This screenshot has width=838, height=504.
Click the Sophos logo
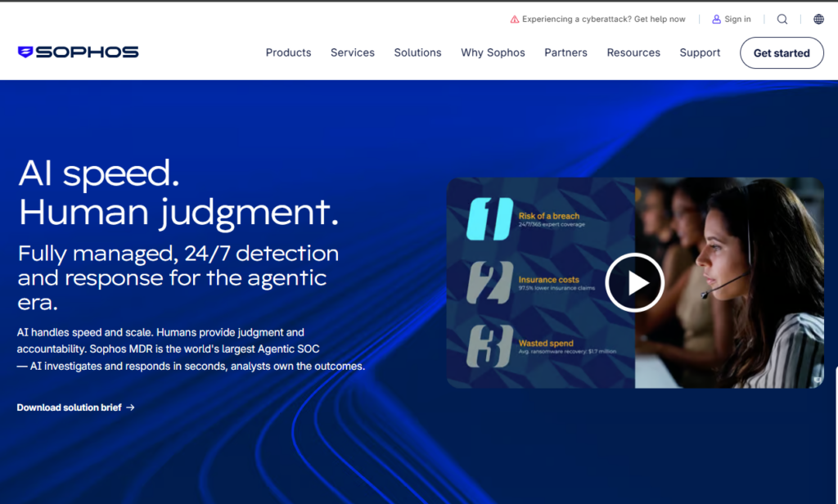click(x=78, y=52)
